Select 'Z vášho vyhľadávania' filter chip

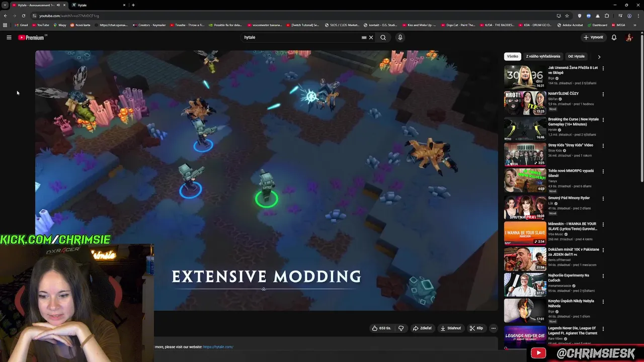(543, 56)
